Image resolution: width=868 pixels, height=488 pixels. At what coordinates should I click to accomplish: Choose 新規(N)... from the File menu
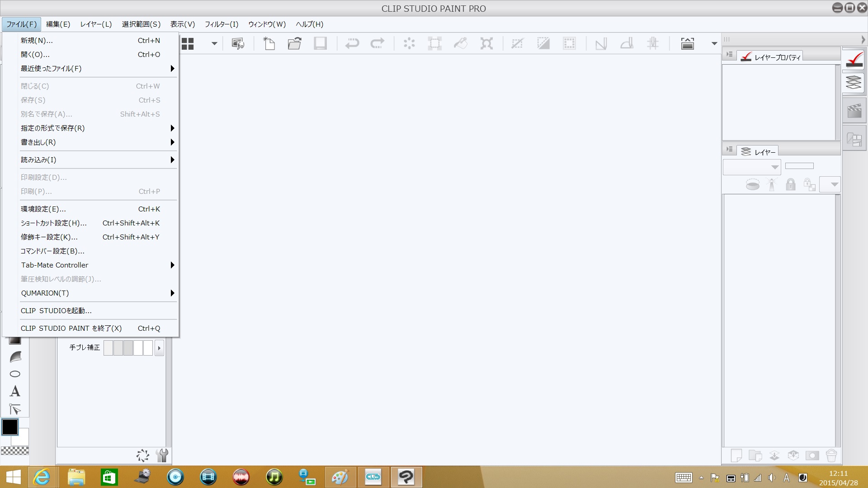37,41
